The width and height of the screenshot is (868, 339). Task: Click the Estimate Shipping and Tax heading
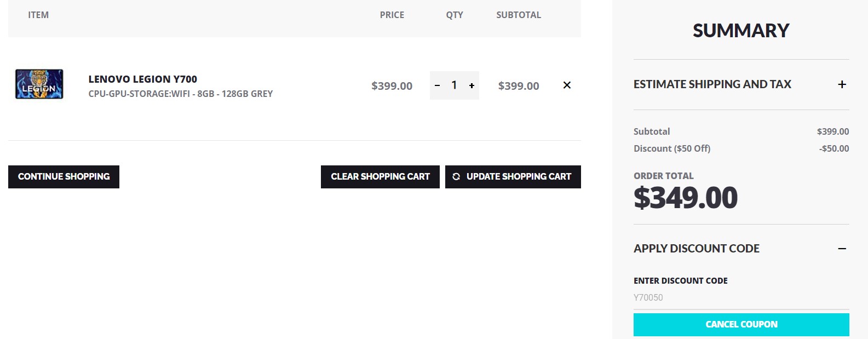coord(712,84)
